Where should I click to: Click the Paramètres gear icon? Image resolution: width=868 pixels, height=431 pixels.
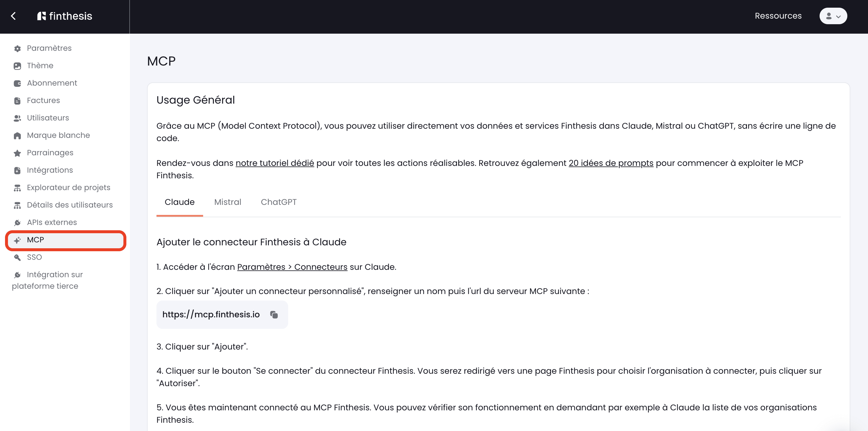[x=17, y=48]
